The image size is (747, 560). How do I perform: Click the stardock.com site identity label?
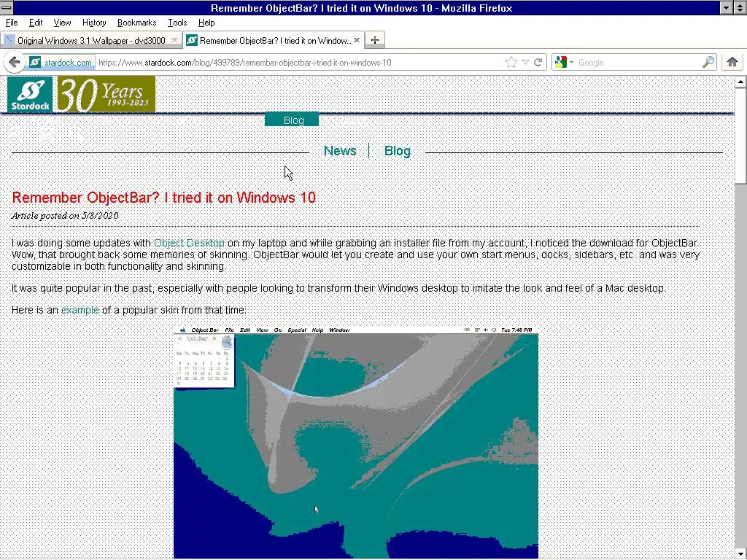pos(68,63)
